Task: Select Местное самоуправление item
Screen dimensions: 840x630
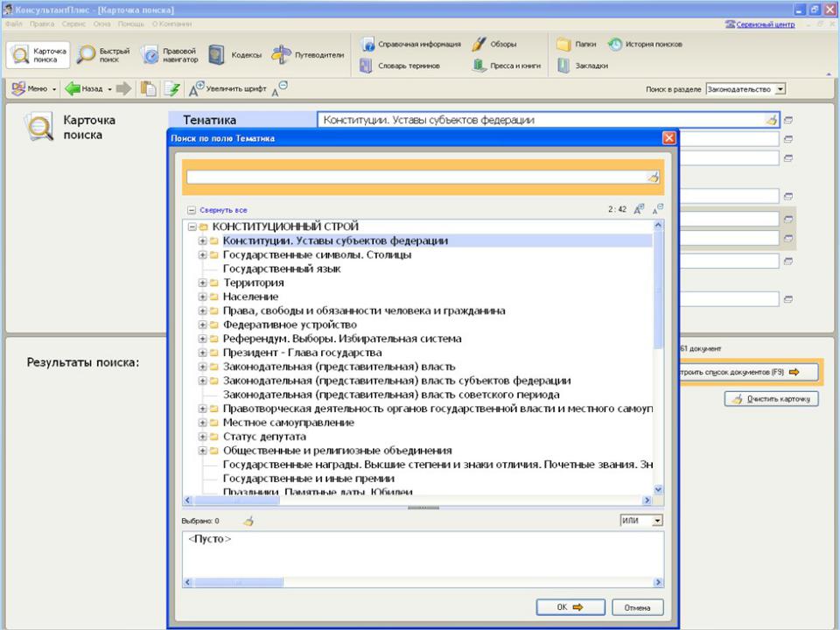Action: click(x=288, y=422)
